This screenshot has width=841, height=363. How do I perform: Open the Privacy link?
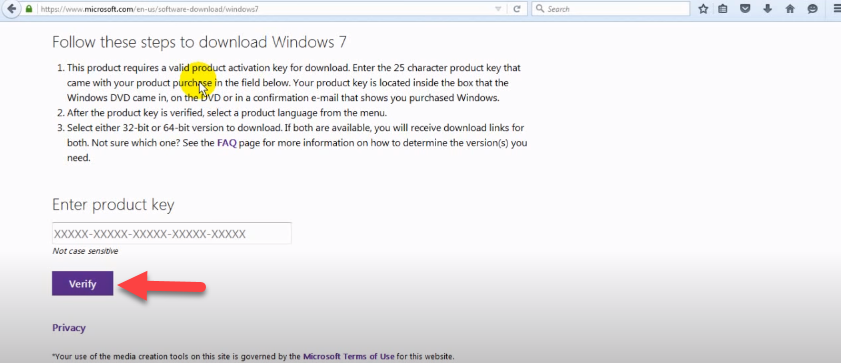point(69,328)
